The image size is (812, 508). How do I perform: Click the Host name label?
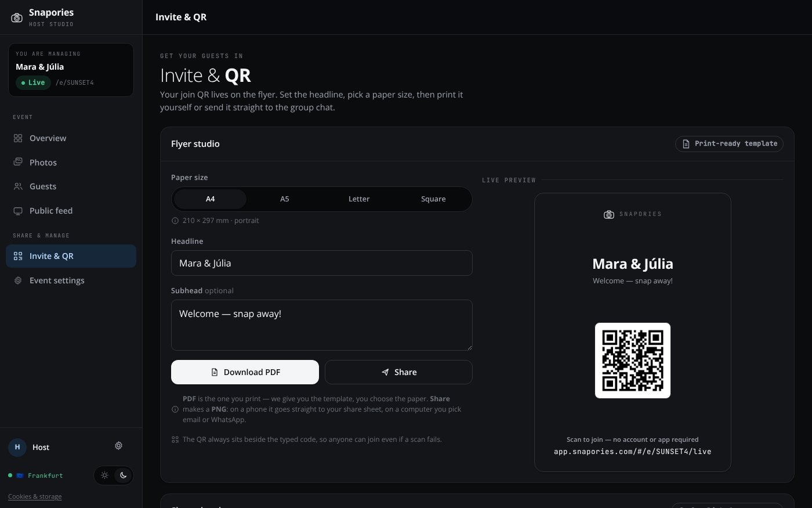coord(41,447)
